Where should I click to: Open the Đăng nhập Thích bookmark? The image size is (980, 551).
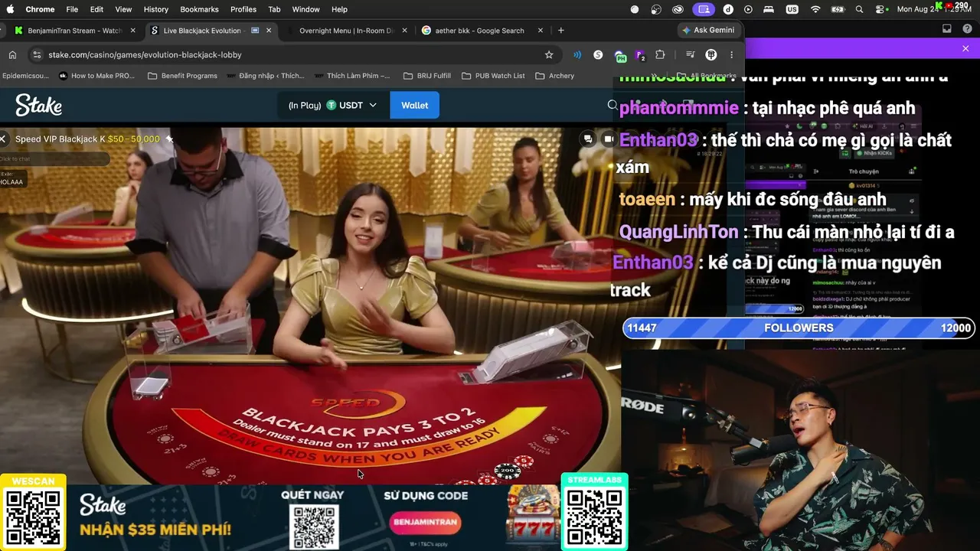[x=266, y=76]
